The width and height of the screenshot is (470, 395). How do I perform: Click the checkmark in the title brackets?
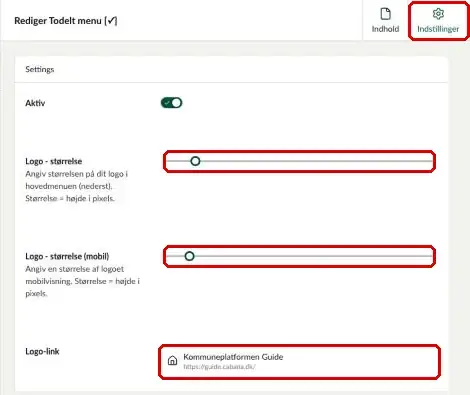tap(112, 21)
